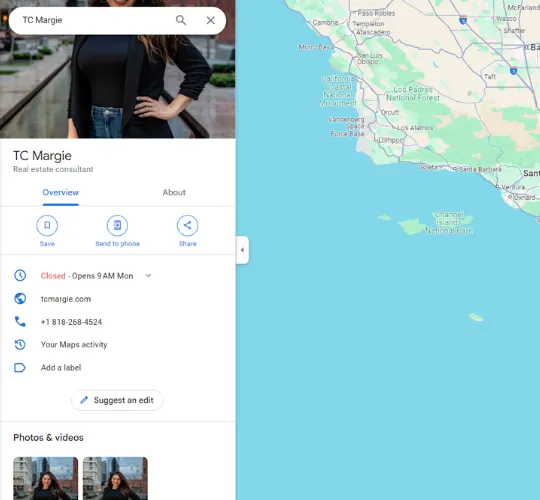Click the clock icon for hours
This screenshot has width=540, height=500.
coord(20,275)
